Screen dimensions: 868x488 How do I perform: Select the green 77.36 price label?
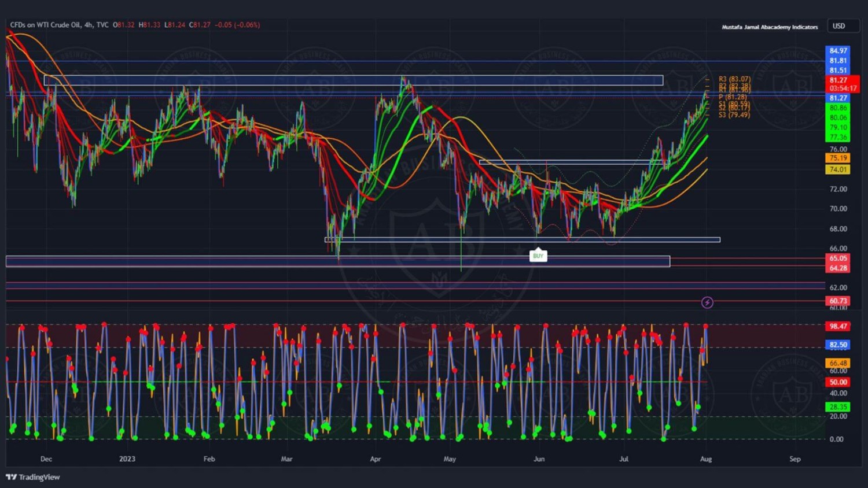pos(838,138)
